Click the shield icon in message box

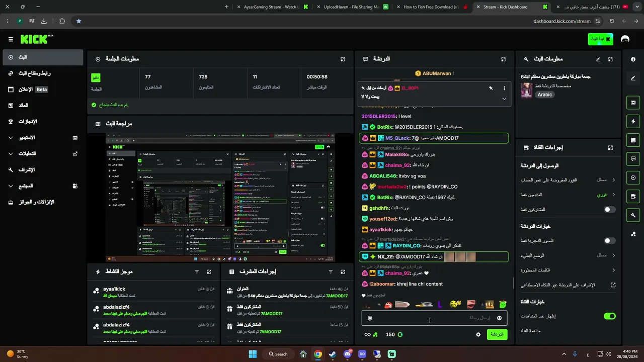(370, 318)
